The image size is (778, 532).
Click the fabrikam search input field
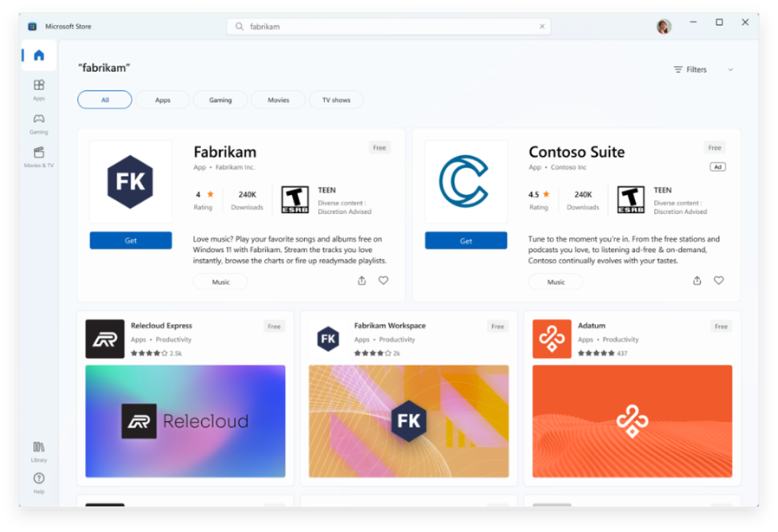click(x=388, y=26)
